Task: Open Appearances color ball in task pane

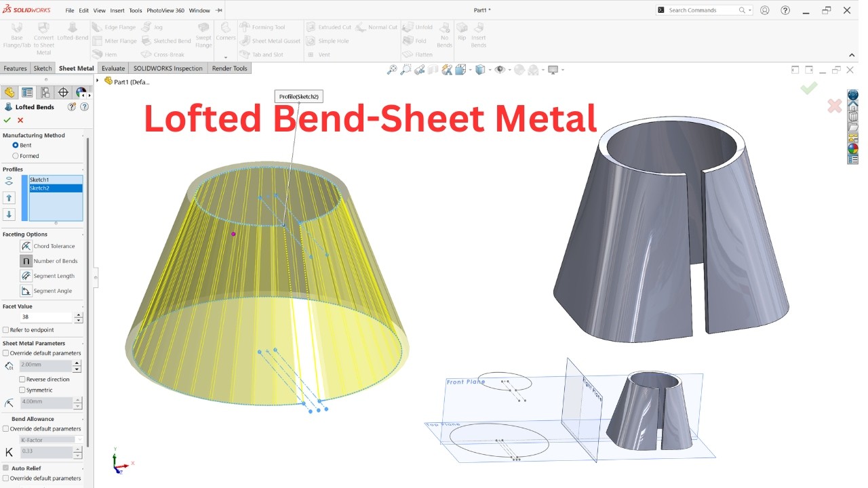Action: click(x=853, y=148)
